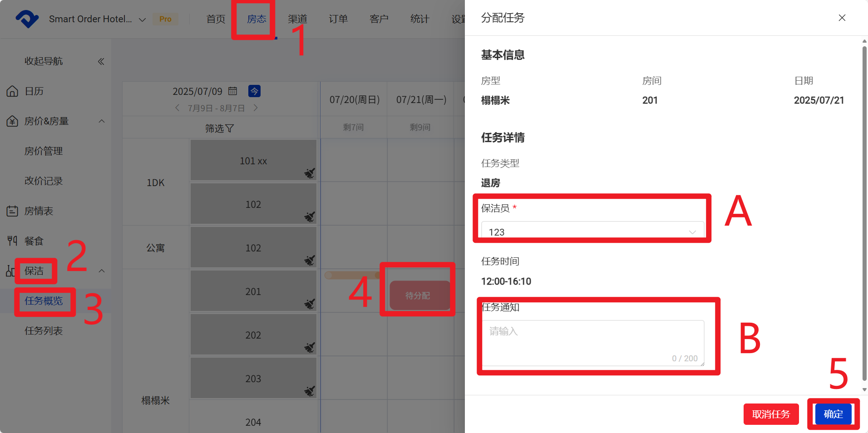This screenshot has width=868, height=433.
Task: Click the blue 今 today icon
Action: 254,91
